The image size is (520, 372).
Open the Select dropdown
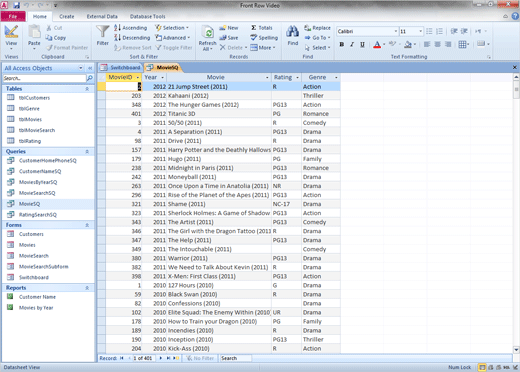(x=317, y=48)
